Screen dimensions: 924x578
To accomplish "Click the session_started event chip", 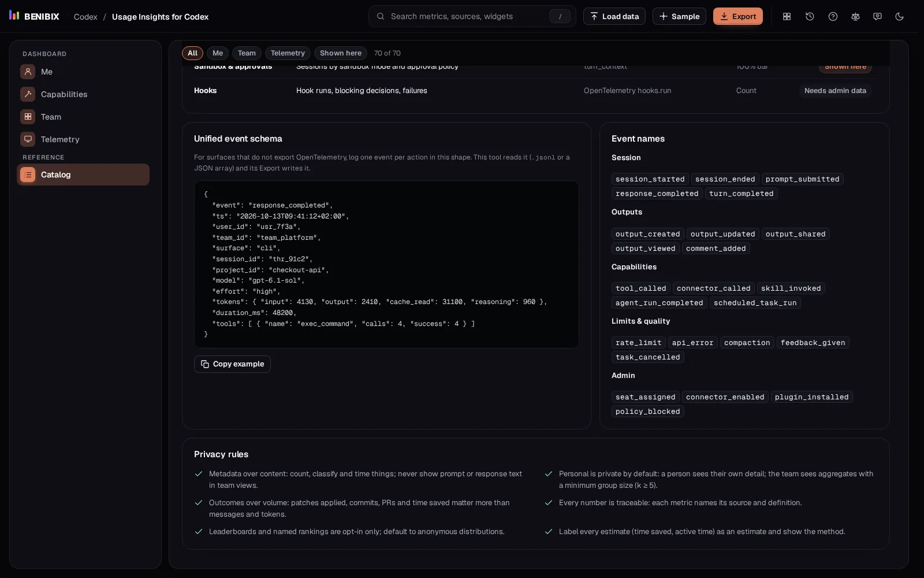I will [x=650, y=179].
